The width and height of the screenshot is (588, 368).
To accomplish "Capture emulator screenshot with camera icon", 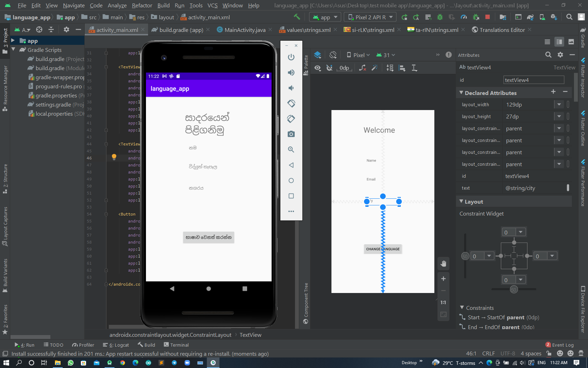I will (291, 134).
